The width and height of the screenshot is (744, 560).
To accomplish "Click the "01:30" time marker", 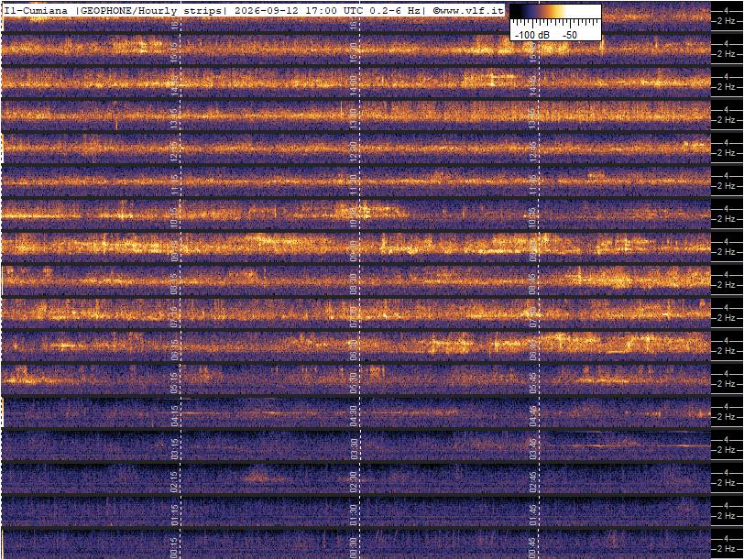I will coord(354,515).
